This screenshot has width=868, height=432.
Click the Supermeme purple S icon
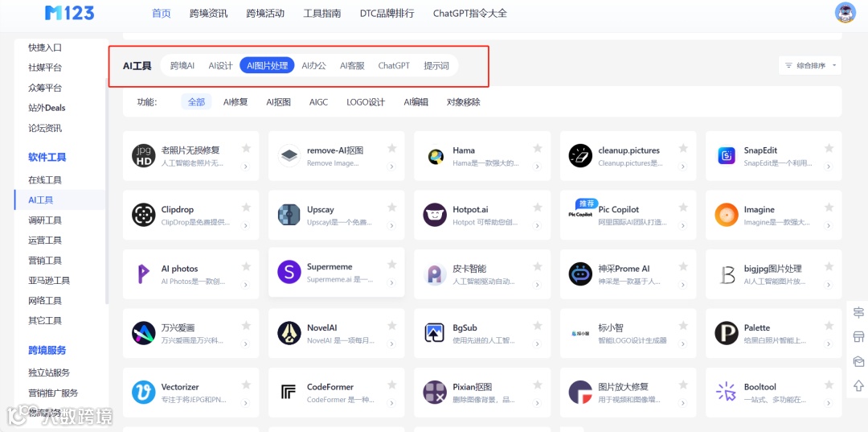pyautogui.click(x=289, y=272)
